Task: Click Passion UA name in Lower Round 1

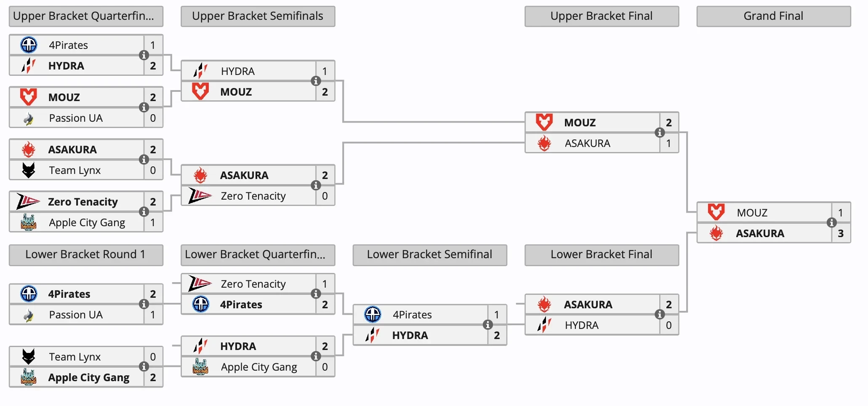Action: pos(76,315)
